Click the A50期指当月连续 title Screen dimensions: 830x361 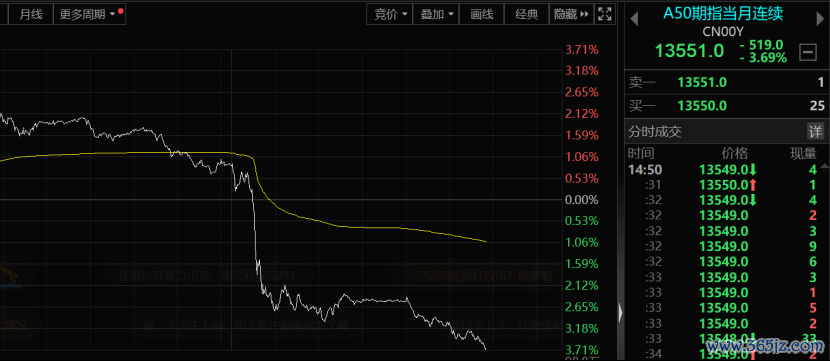[723, 13]
